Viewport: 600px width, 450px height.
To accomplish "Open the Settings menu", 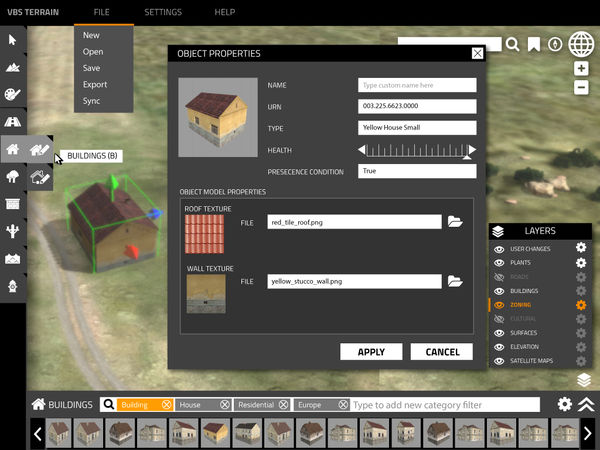I will 163,12.
